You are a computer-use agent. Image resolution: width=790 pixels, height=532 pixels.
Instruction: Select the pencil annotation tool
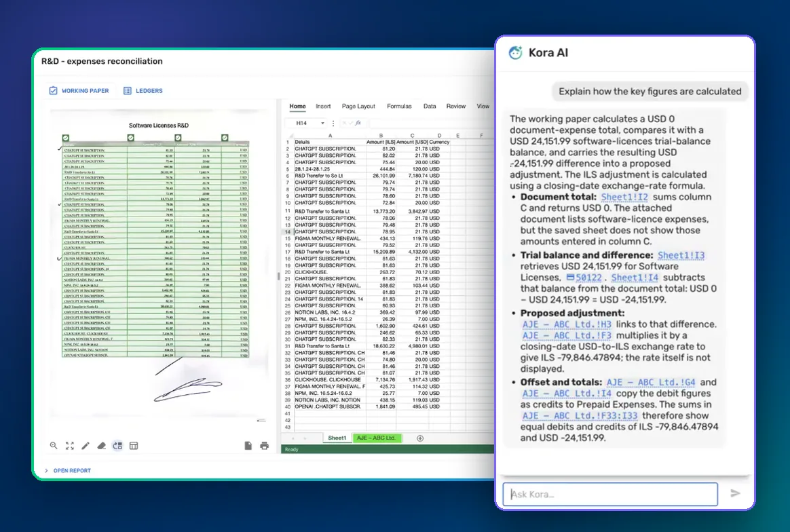pyautogui.click(x=86, y=446)
